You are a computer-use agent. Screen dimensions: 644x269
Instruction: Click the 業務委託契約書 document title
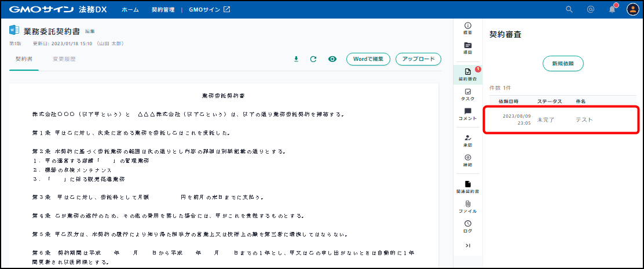click(x=52, y=31)
